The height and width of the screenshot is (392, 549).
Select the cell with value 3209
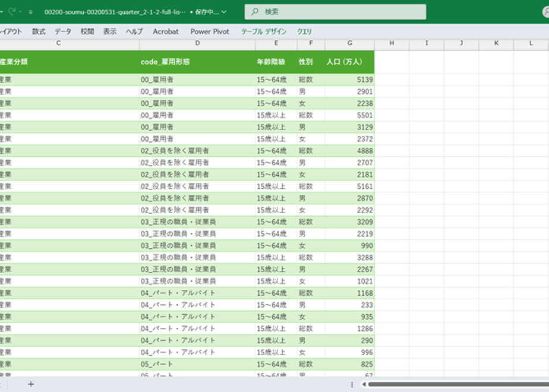350,222
